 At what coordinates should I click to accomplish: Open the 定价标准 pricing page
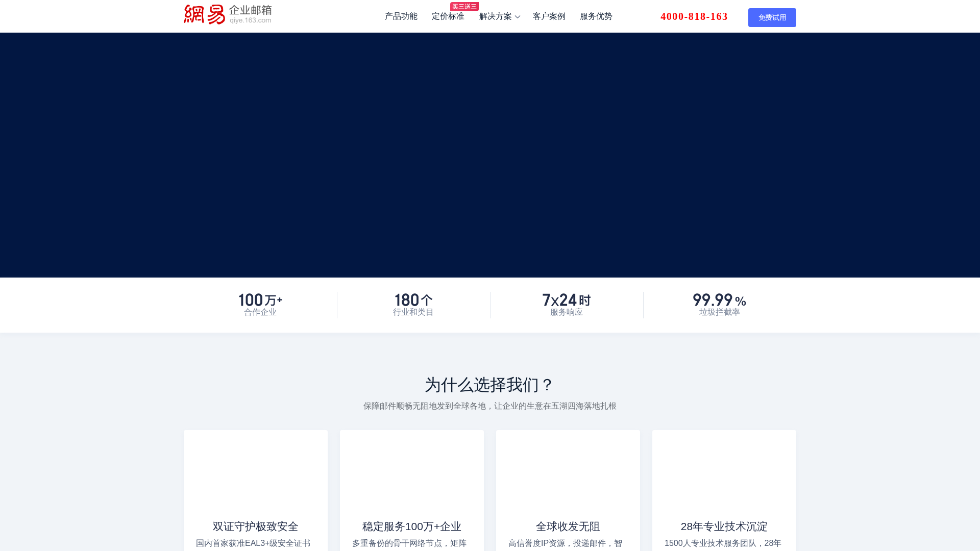(x=448, y=16)
